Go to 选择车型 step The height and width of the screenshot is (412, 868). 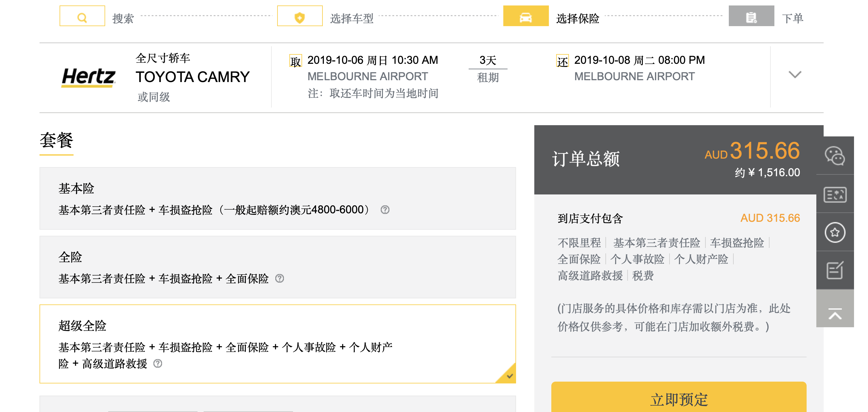click(x=351, y=18)
